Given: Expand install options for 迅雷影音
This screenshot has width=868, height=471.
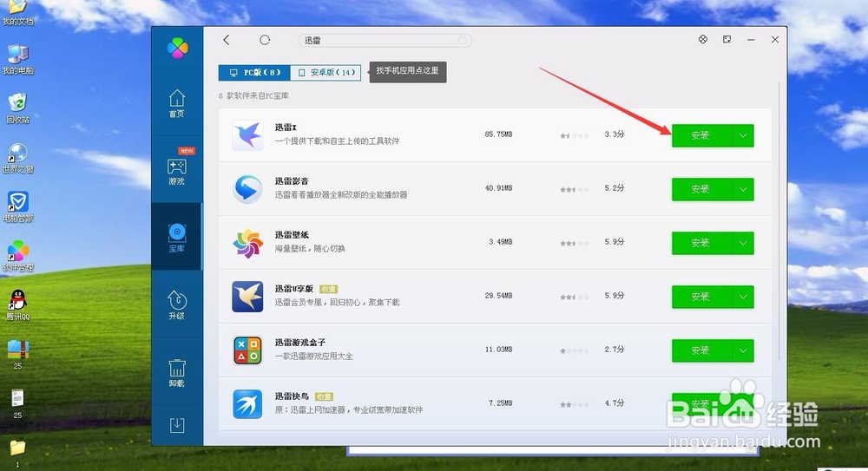Looking at the screenshot, I should click(743, 189).
